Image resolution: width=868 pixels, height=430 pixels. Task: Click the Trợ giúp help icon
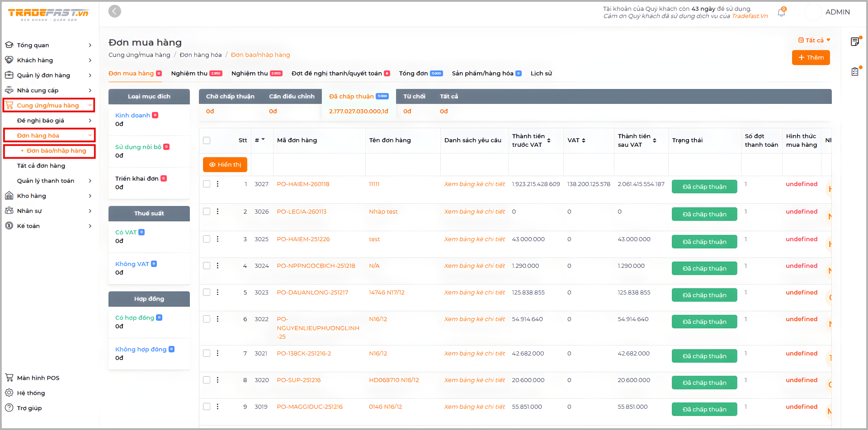[x=9, y=407]
